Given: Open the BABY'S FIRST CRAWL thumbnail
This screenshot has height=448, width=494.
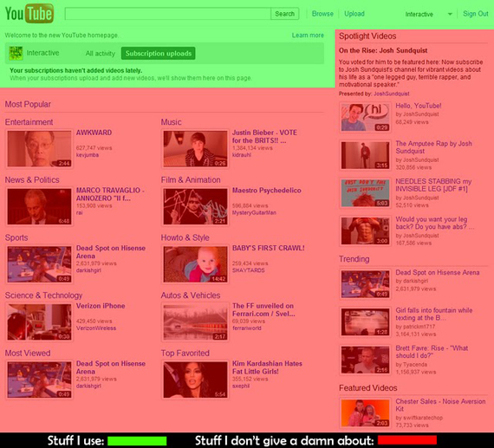Looking at the screenshot, I should coord(195,264).
